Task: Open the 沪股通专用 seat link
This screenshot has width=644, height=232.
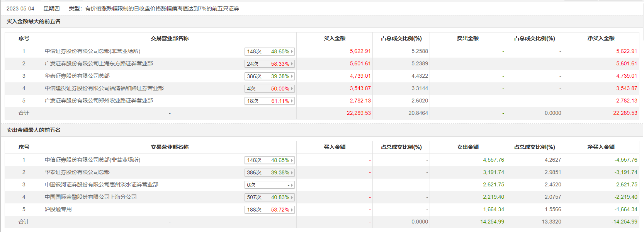Action: click(58, 209)
